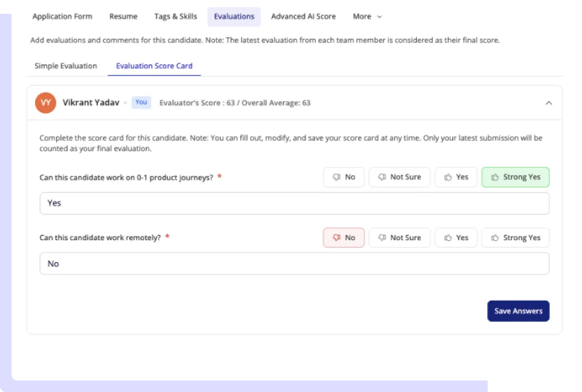Image resolution: width=582 pixels, height=392 pixels.
Task: Open the Resume tab
Action: pyautogui.click(x=123, y=17)
